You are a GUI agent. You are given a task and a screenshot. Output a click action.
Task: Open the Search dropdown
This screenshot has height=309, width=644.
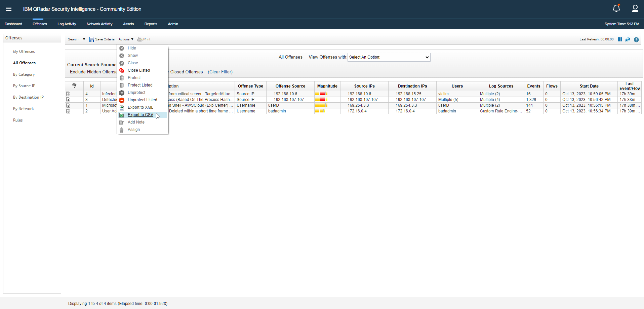pyautogui.click(x=77, y=39)
